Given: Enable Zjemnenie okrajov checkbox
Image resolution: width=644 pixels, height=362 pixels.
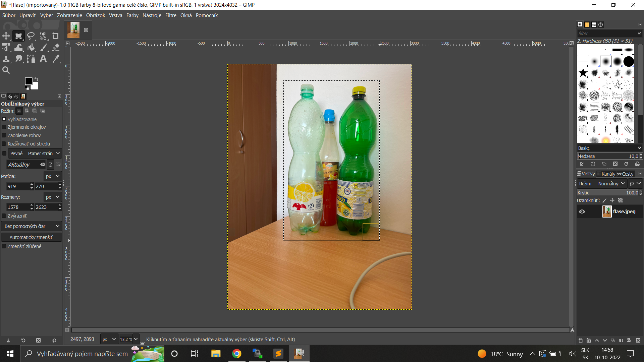Looking at the screenshot, I should click(x=4, y=127).
